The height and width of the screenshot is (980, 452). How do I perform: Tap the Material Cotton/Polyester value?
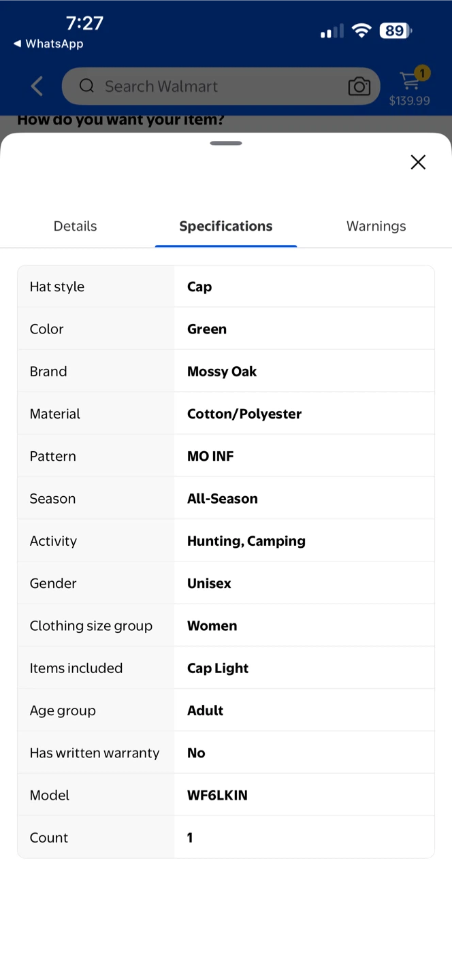tap(244, 414)
